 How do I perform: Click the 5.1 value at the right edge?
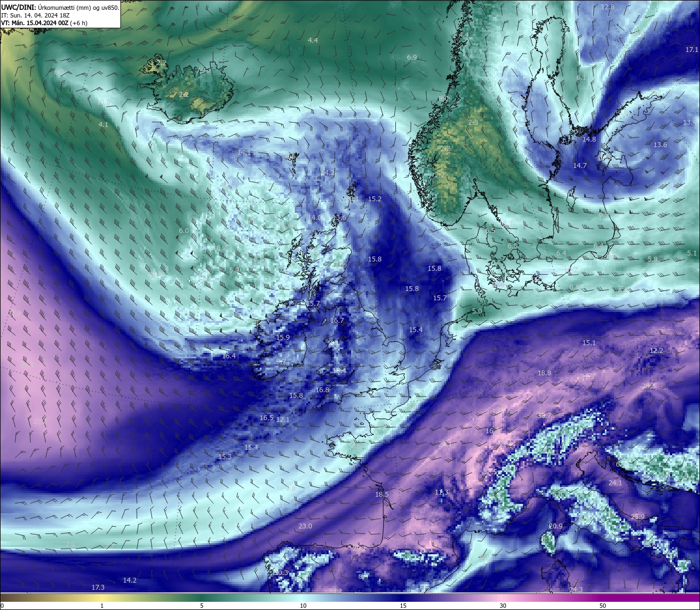692,253
